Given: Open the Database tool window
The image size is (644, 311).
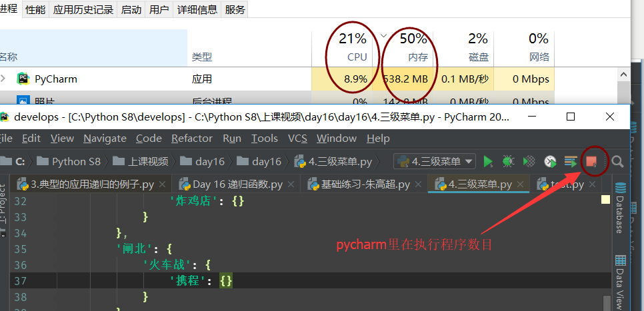Looking at the screenshot, I should pos(620,208).
